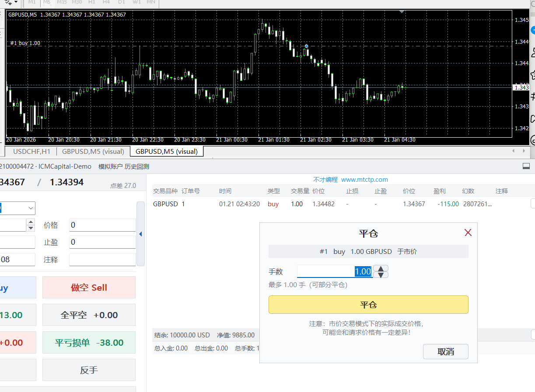This screenshot has height=392, width=535.
Task: Click the -115.00 profit cell
Action: (x=449, y=204)
